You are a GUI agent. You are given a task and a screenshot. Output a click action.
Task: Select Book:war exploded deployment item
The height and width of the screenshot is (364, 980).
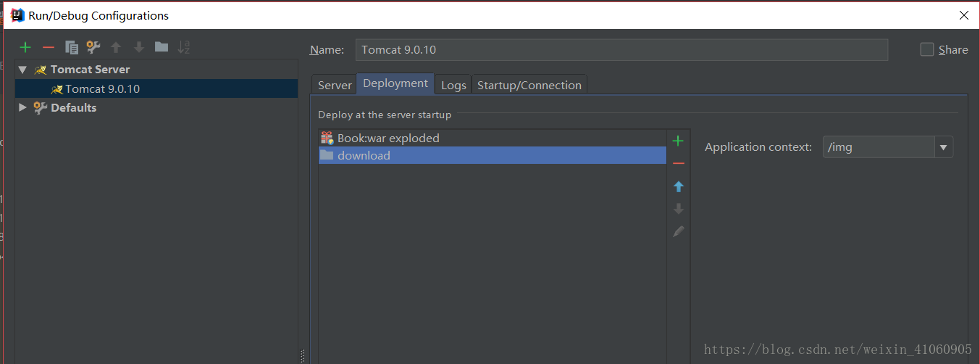[x=493, y=138]
